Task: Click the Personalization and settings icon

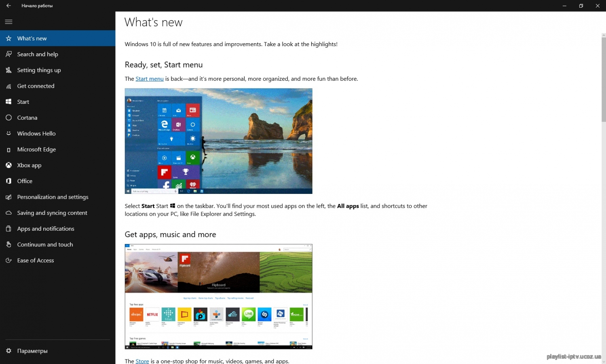Action: tap(8, 197)
